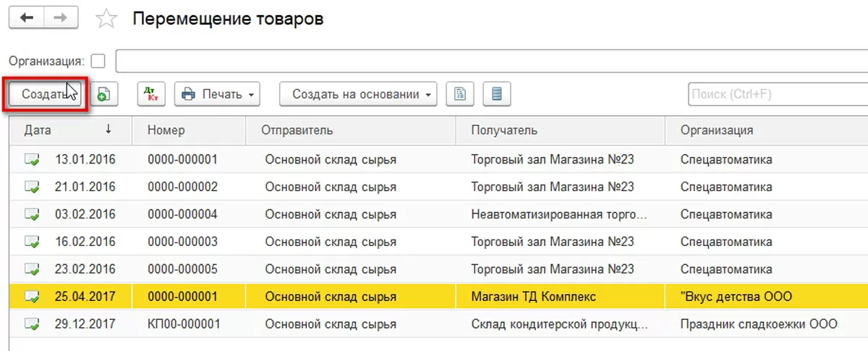Image resolution: width=868 pixels, height=351 pixels.
Task: Click the Организация filter input field
Action: tap(492, 61)
